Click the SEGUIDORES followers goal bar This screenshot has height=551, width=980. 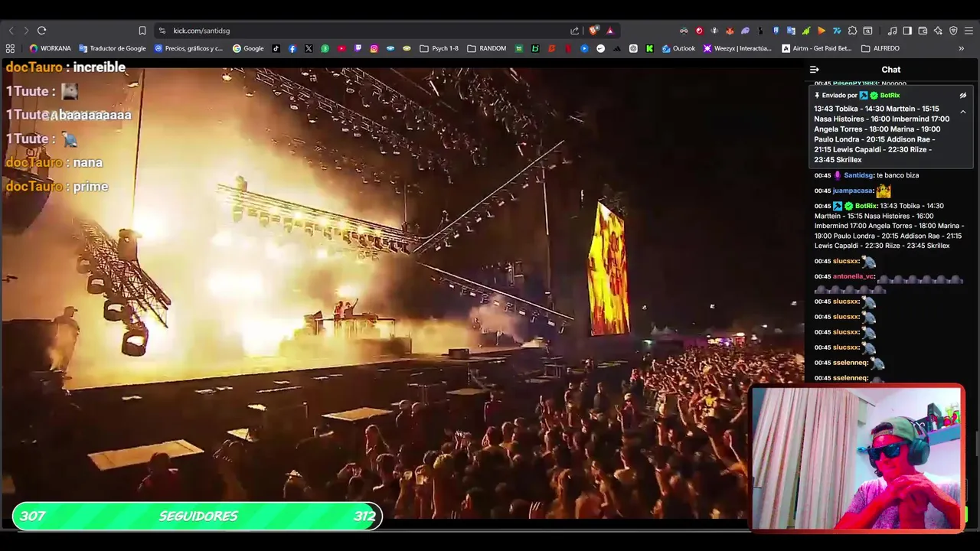tap(197, 516)
